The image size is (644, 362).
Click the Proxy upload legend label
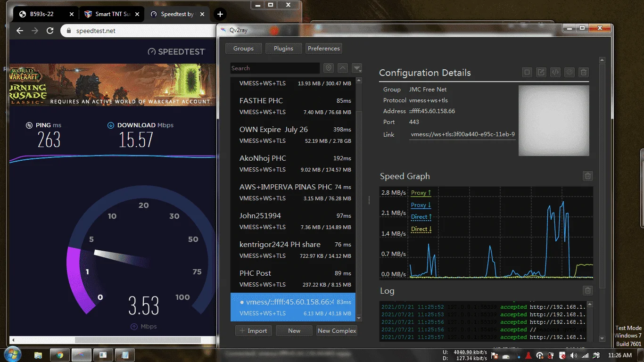click(421, 192)
